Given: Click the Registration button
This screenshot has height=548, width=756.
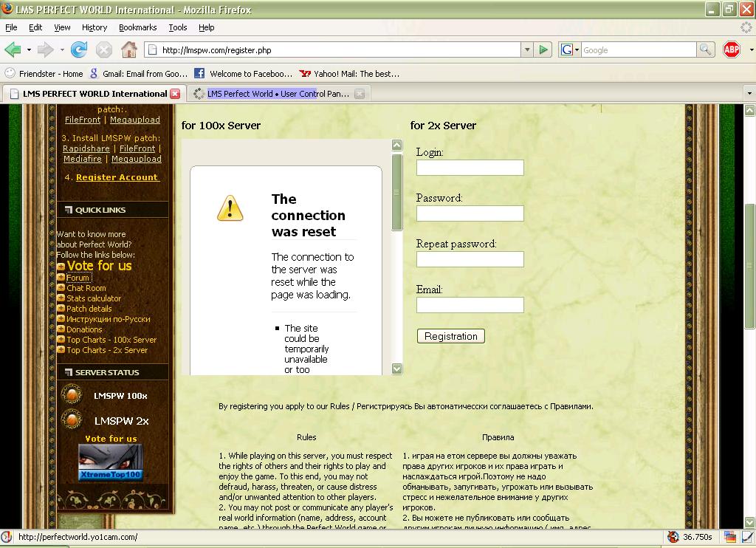Looking at the screenshot, I should [x=450, y=336].
